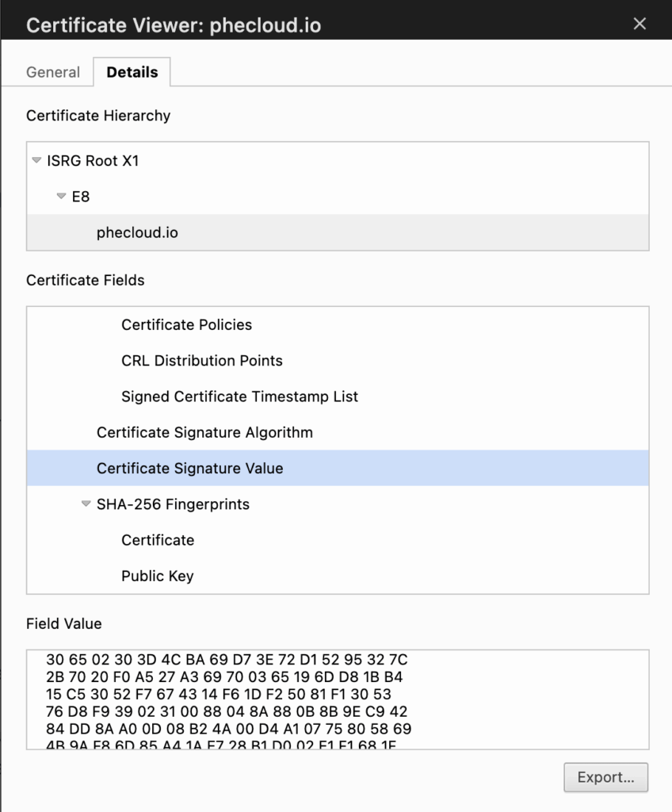
Task: Collapse the E8 certificate node
Action: point(61,197)
